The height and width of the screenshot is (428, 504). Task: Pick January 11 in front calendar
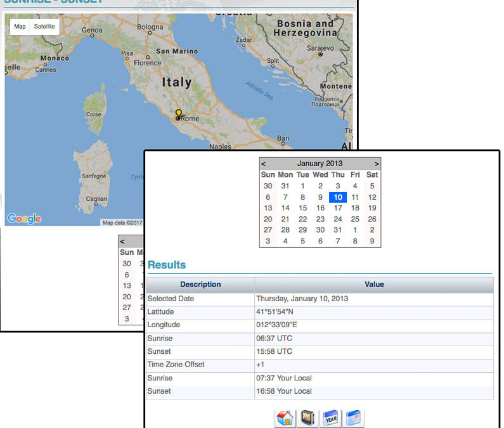pyautogui.click(x=355, y=197)
